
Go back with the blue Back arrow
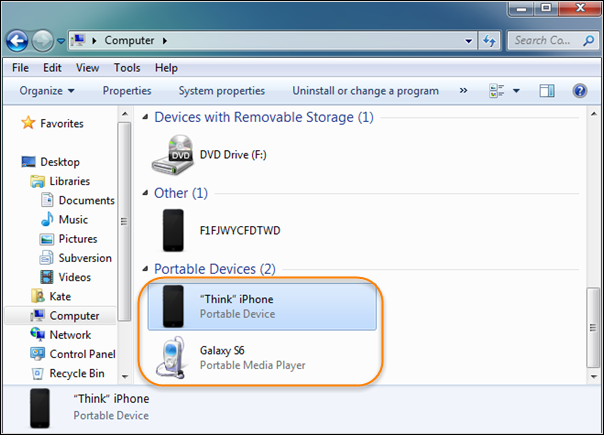click(x=17, y=41)
